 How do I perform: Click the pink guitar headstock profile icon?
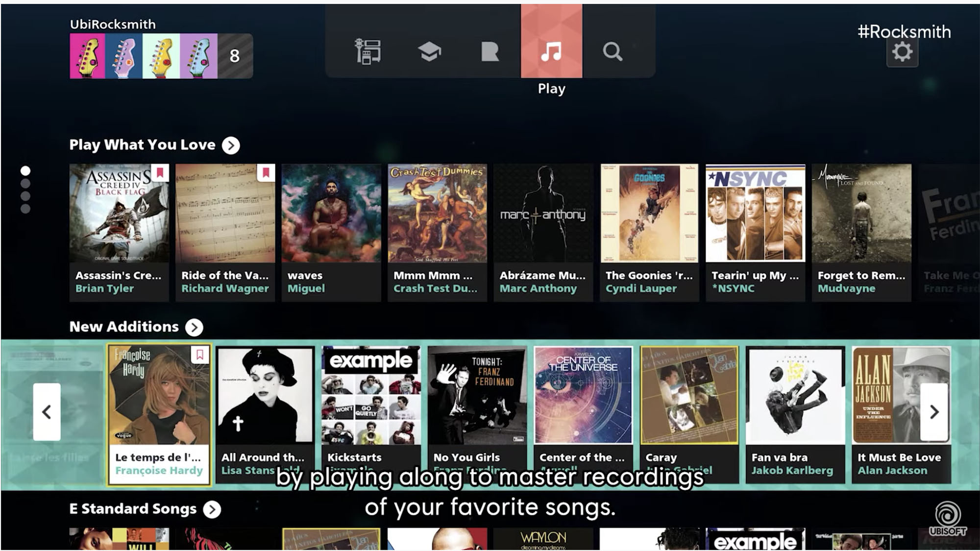coord(87,56)
